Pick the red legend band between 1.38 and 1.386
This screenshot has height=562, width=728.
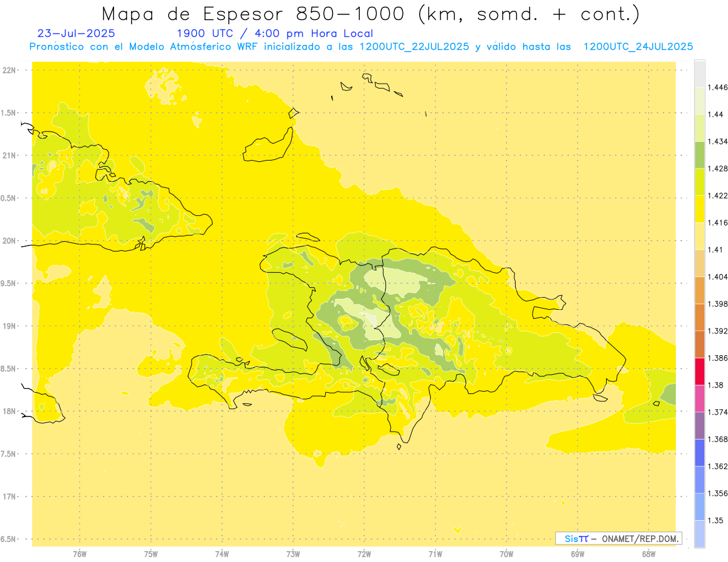(x=699, y=371)
